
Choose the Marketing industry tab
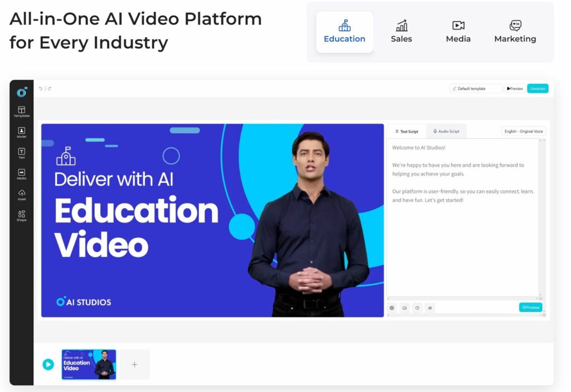515,32
